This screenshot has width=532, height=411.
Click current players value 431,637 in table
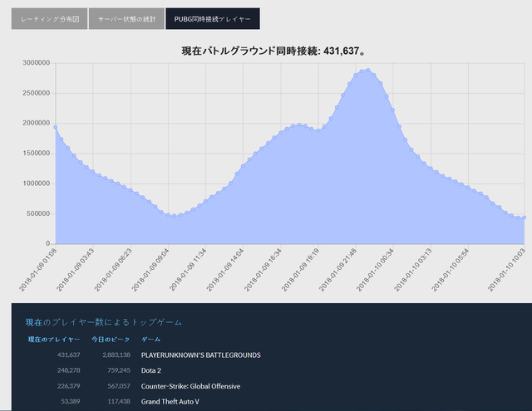point(68,355)
